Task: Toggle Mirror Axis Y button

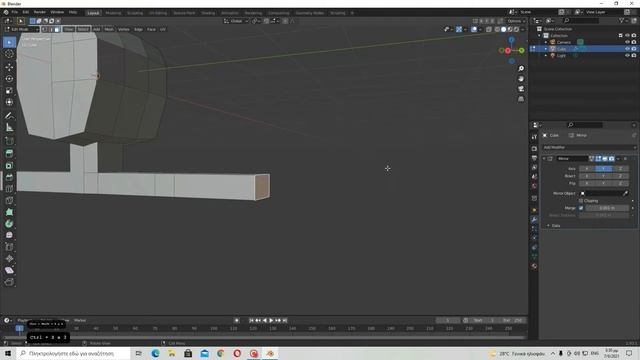Action: pos(603,169)
